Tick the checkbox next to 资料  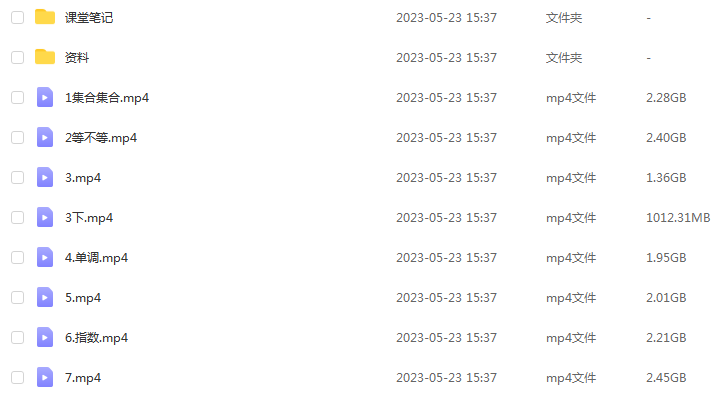point(17,57)
